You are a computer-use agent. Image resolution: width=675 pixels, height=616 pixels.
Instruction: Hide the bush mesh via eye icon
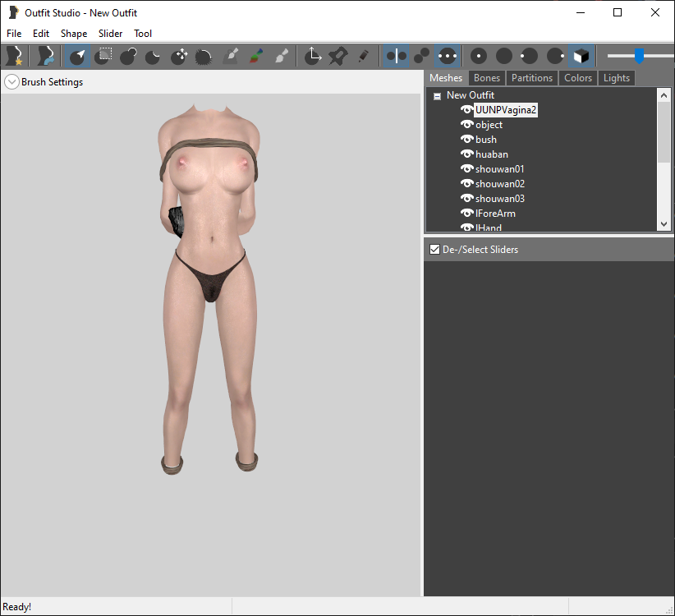point(466,139)
